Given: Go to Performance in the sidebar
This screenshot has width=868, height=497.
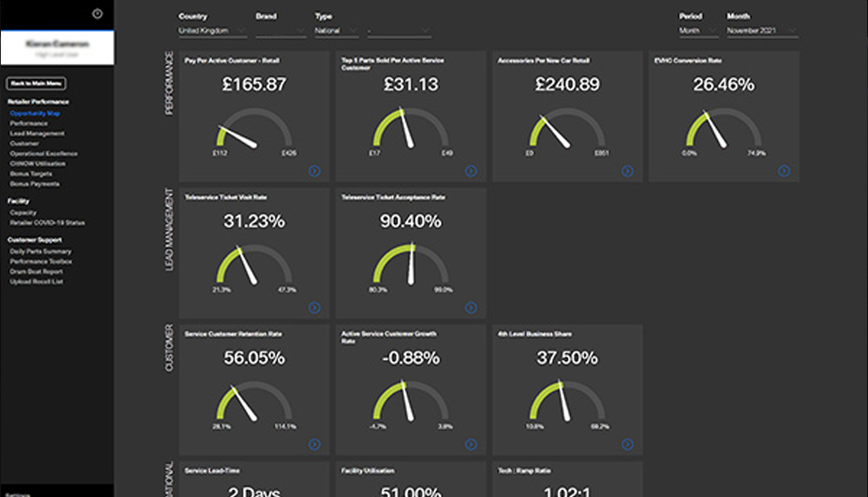Looking at the screenshot, I should pos(29,123).
